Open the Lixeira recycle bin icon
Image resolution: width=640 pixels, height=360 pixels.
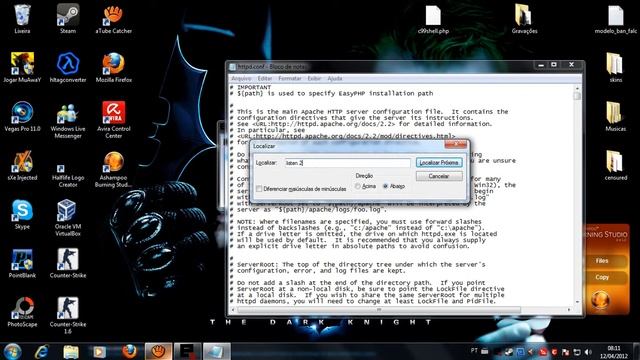pos(22,19)
